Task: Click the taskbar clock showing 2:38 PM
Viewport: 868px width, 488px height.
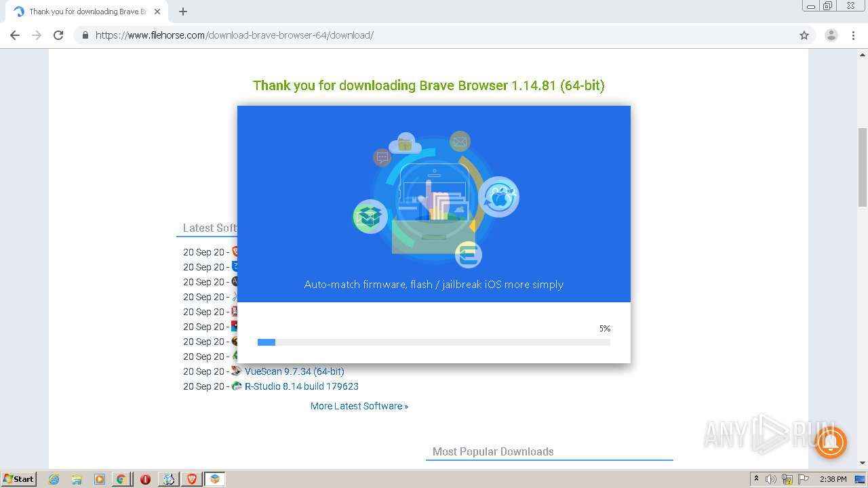Action: (833, 479)
